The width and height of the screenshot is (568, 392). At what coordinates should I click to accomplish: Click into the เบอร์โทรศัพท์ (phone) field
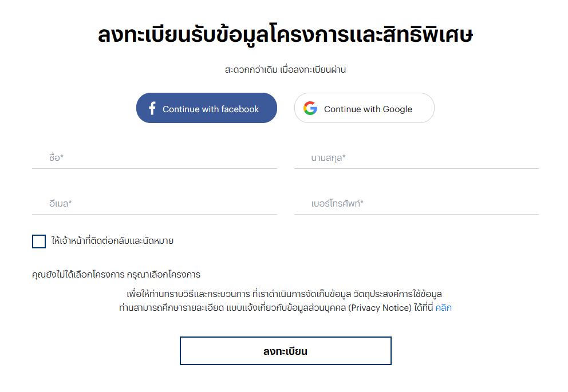(416, 204)
